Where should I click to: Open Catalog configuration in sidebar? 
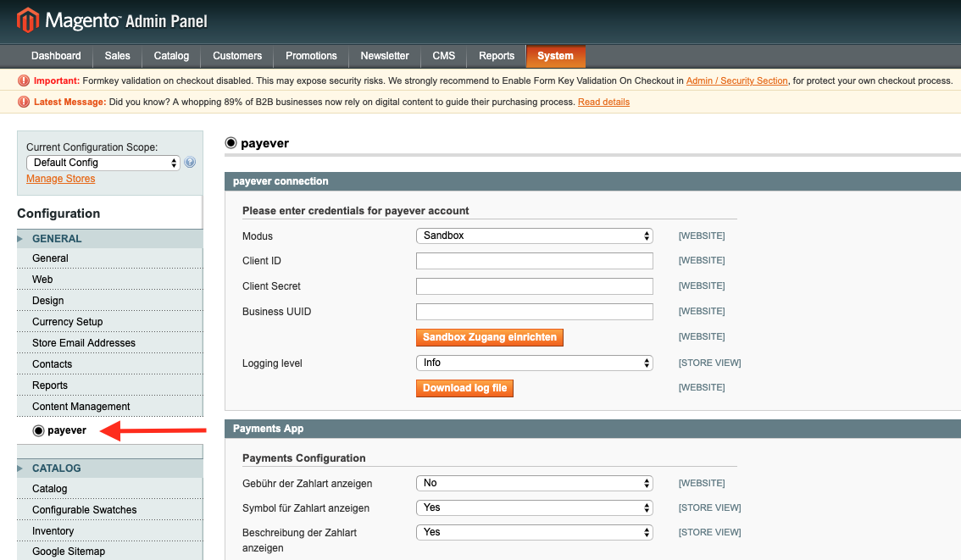pyautogui.click(x=110, y=489)
